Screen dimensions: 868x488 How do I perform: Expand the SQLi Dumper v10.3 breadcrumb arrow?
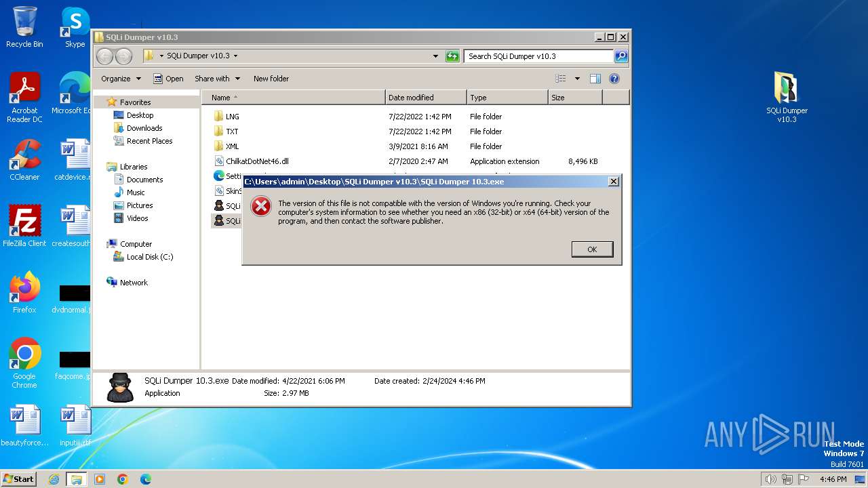235,56
